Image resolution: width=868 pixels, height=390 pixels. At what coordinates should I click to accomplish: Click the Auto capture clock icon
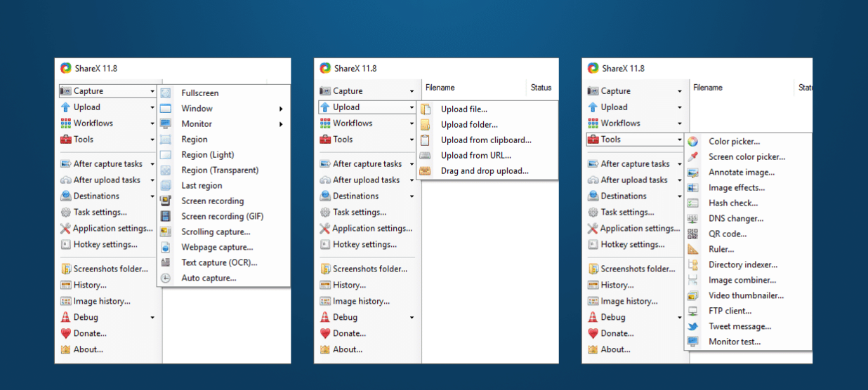click(166, 278)
